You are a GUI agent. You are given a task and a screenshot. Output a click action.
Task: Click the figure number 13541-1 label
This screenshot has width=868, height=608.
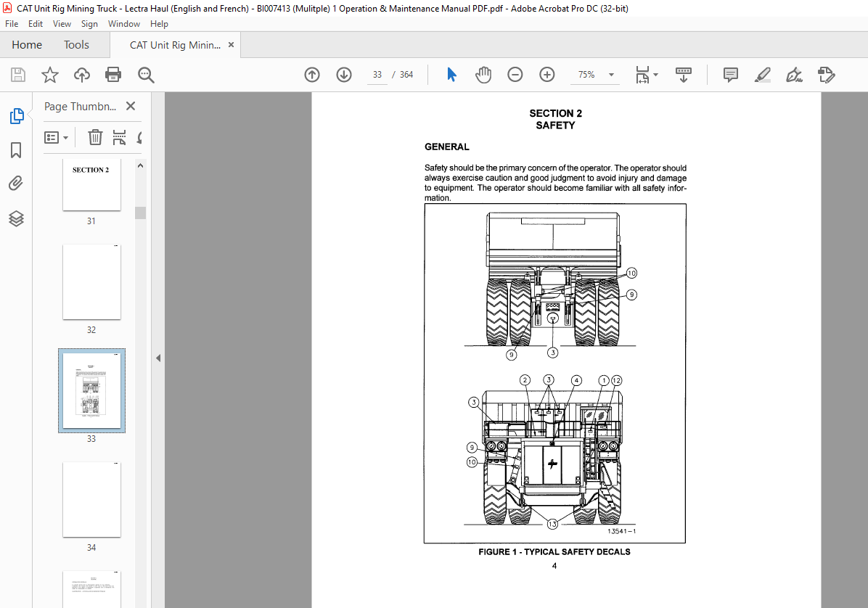click(621, 531)
